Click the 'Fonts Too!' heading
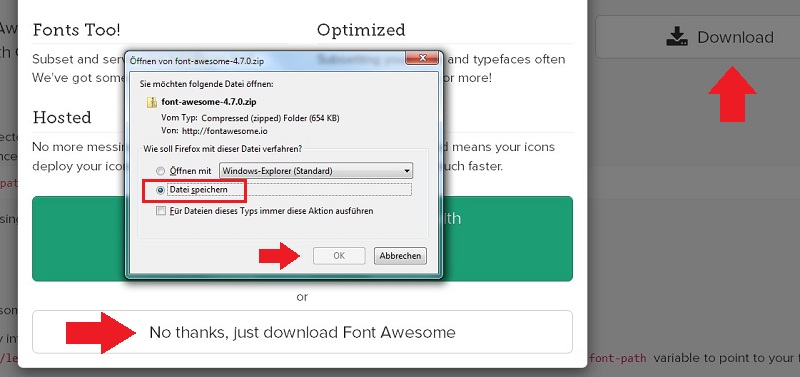The height and width of the screenshot is (377, 800). pyautogui.click(x=77, y=30)
